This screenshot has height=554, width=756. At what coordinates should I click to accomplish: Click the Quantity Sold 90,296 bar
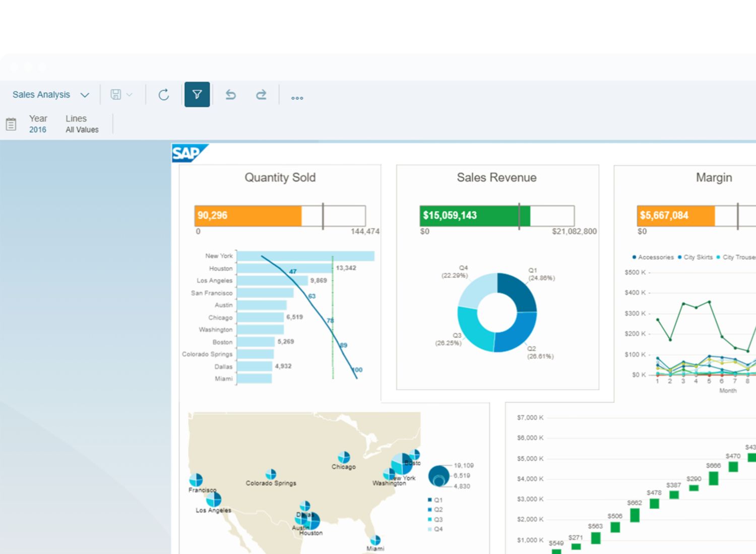click(248, 216)
